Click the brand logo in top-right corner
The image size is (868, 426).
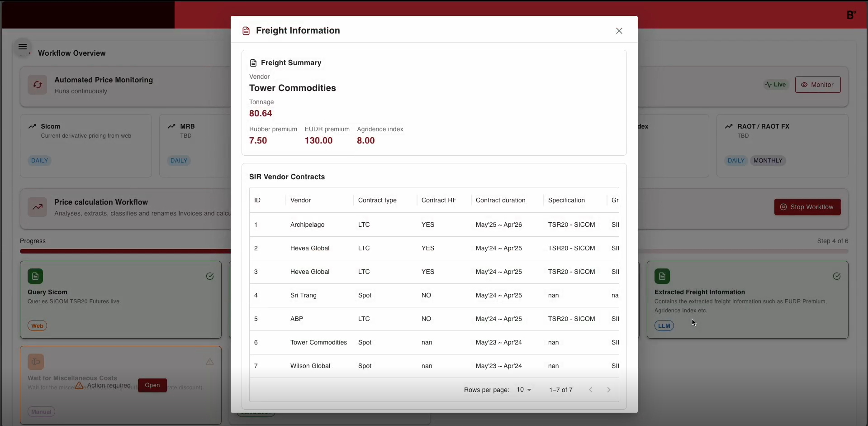pyautogui.click(x=851, y=15)
